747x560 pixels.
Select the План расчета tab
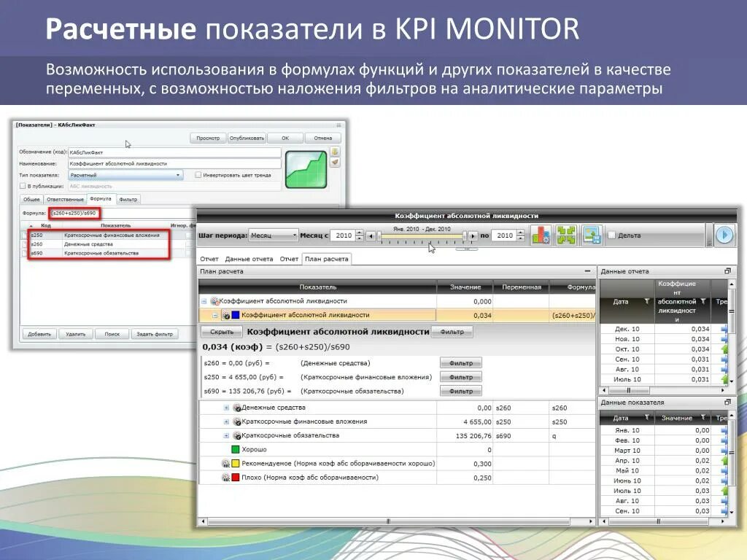(x=326, y=259)
